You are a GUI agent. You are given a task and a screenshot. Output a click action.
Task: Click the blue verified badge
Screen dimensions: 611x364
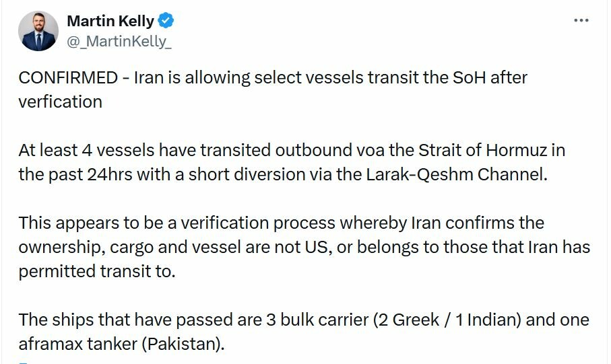[x=166, y=21]
